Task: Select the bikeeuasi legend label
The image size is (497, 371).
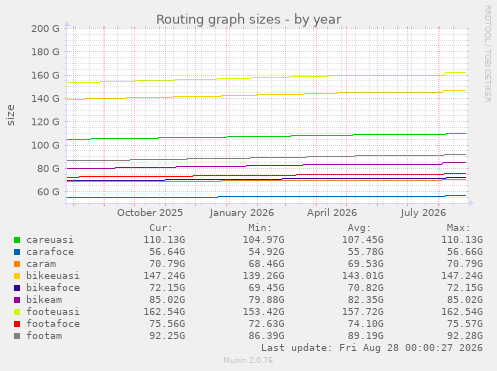Action: [x=53, y=276]
